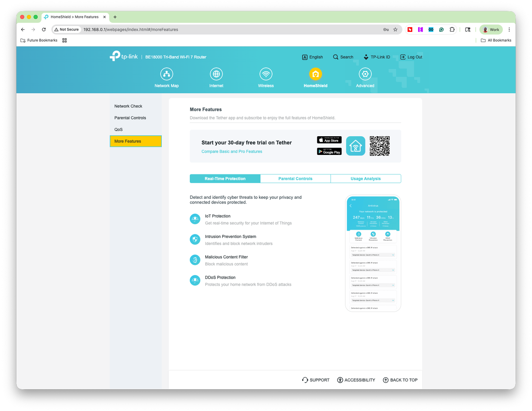Click the IoT Protection icon
The image size is (532, 411).
(195, 219)
